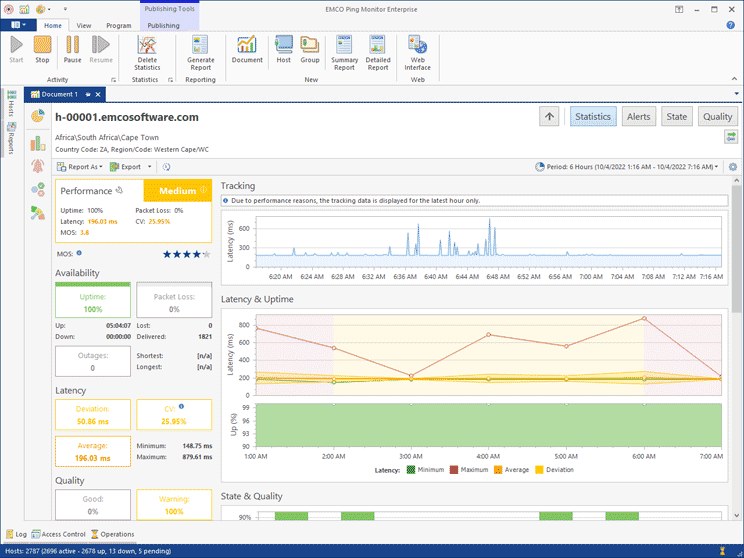Click the Stop monitoring button
This screenshot has height=558, width=744.
click(x=42, y=49)
